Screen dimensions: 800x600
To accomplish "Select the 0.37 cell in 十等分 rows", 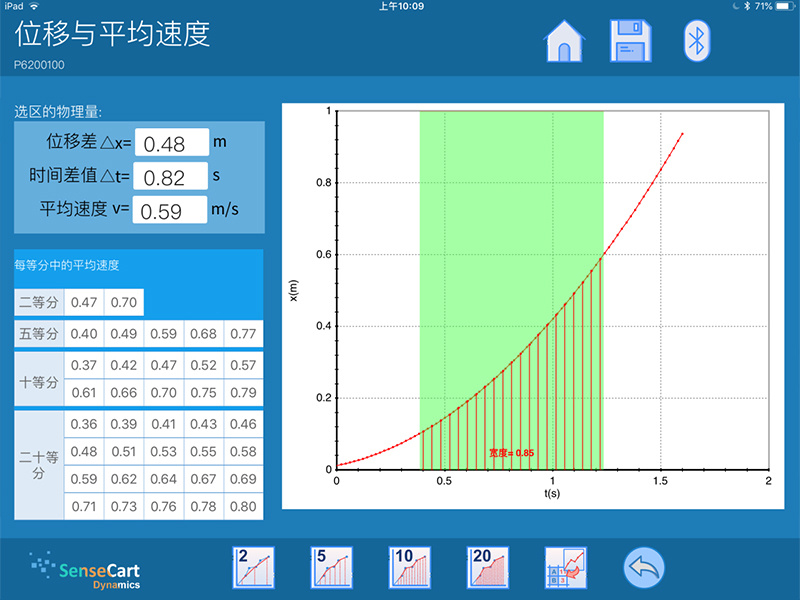I will (x=84, y=365).
